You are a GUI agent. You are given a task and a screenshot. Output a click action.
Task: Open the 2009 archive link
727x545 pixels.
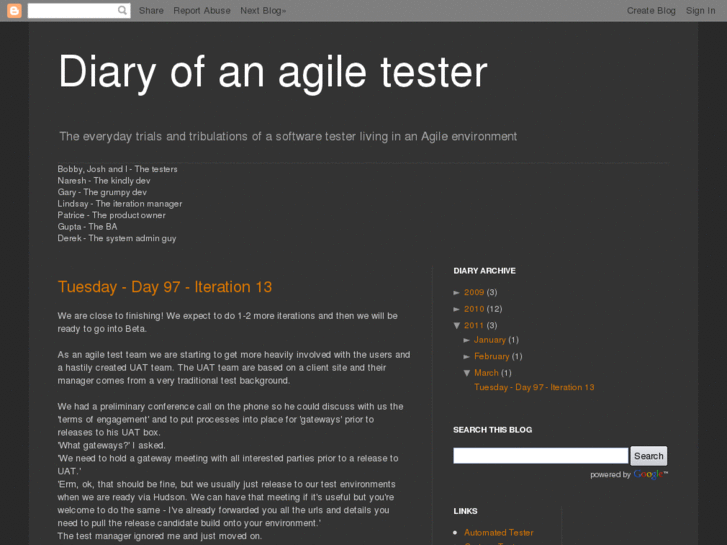(474, 292)
